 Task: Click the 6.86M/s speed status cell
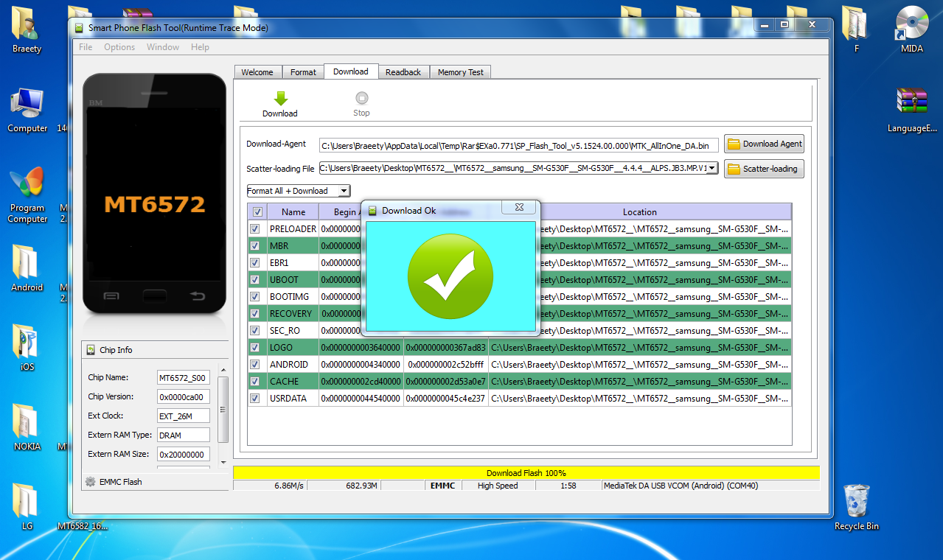click(x=271, y=486)
